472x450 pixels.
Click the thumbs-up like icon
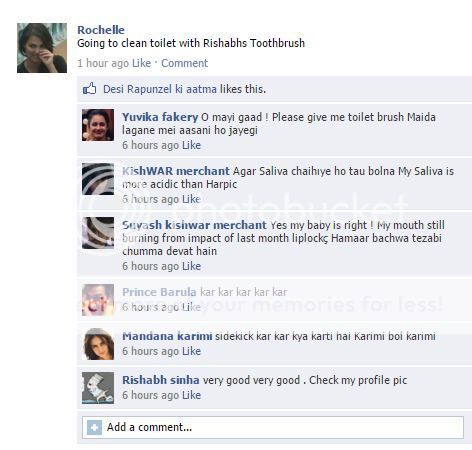point(89,89)
